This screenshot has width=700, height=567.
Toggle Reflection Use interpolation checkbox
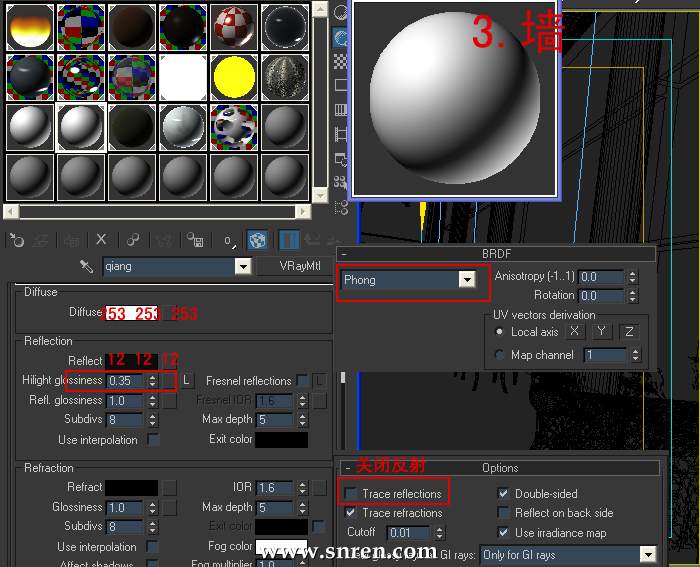pos(153,440)
